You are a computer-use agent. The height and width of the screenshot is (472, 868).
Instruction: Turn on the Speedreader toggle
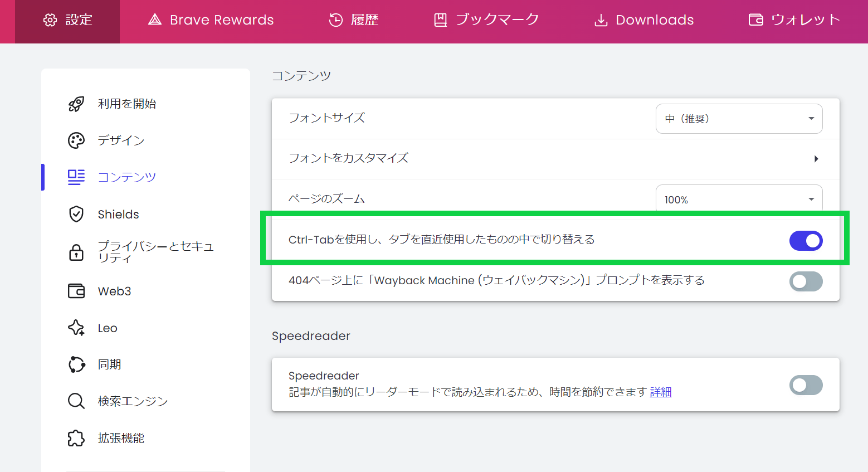(806, 385)
